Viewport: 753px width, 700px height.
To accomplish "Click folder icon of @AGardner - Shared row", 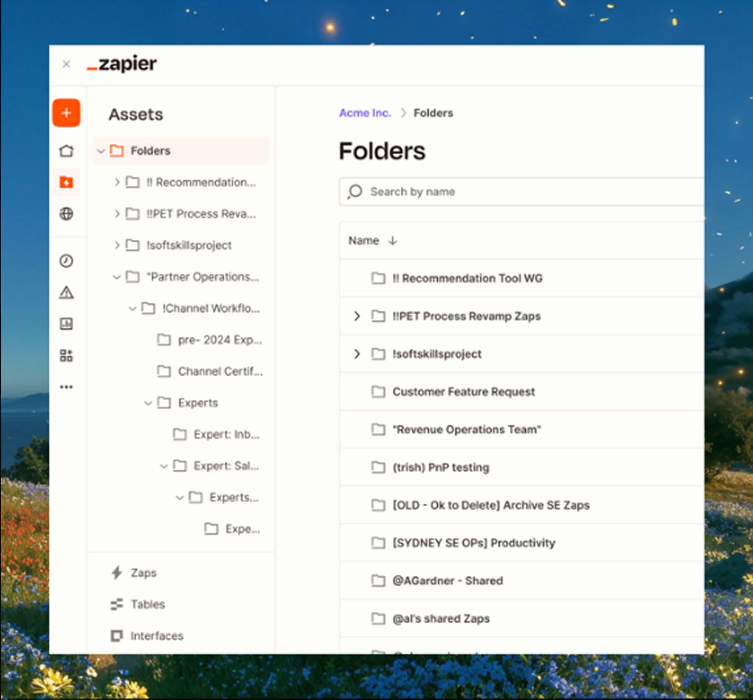I will [378, 581].
